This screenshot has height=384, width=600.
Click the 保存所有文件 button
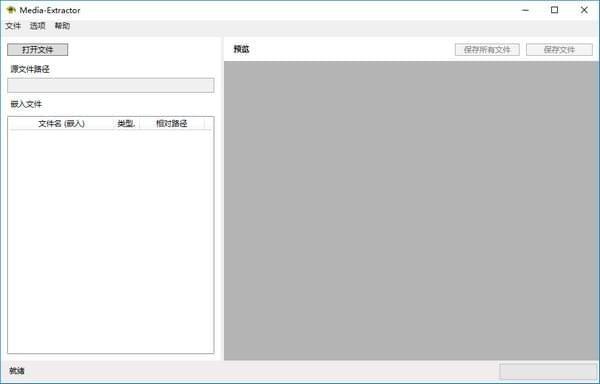pyautogui.click(x=487, y=50)
